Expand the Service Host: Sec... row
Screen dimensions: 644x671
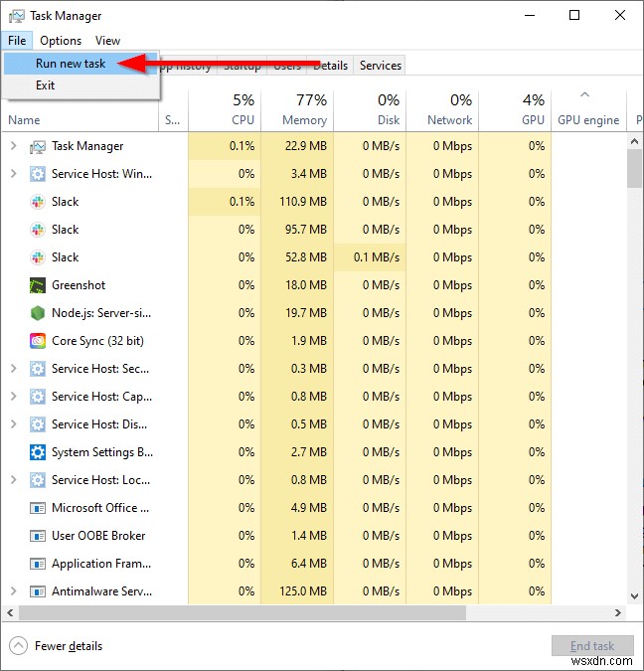pos(13,369)
